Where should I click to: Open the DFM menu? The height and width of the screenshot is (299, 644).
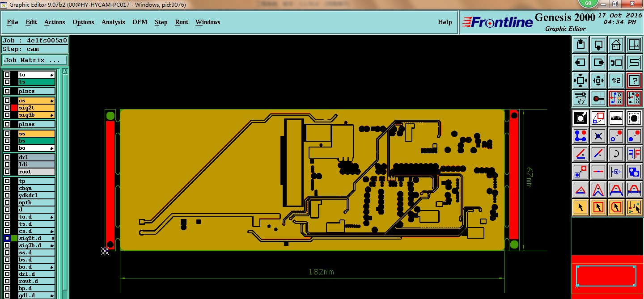point(140,22)
